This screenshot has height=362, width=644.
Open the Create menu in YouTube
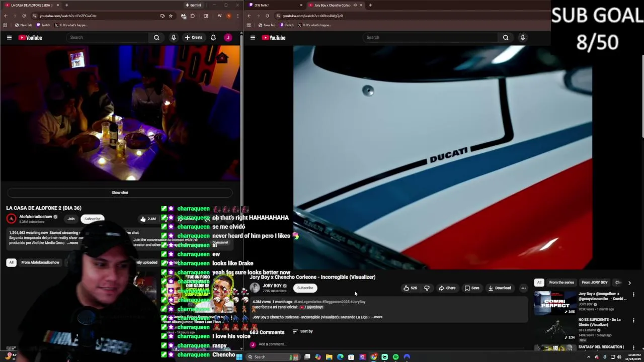point(194,38)
